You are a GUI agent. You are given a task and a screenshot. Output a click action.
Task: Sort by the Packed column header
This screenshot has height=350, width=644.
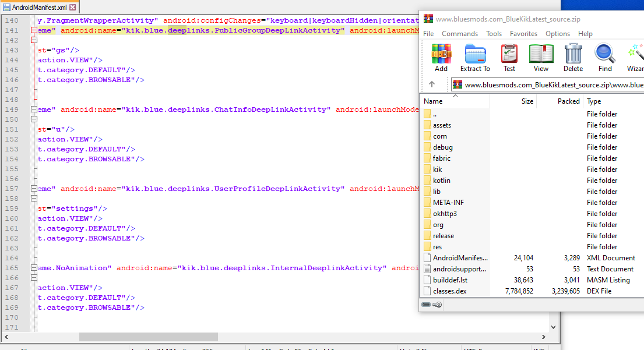click(x=559, y=101)
